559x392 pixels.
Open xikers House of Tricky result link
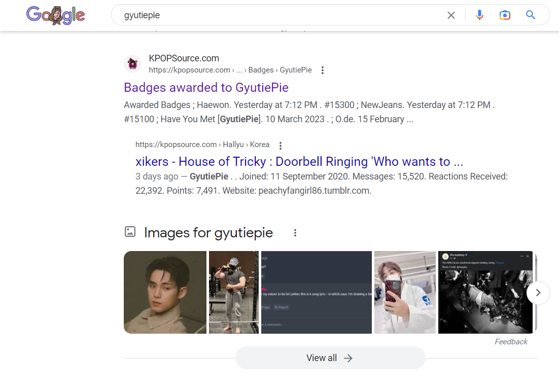click(299, 161)
